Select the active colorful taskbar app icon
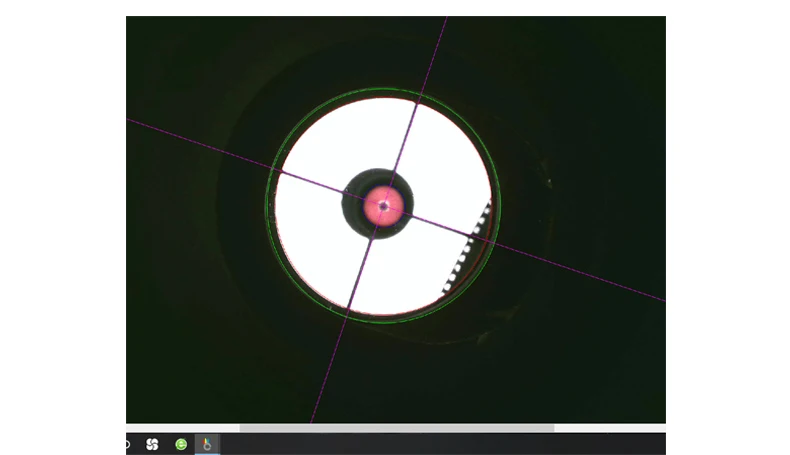 [207, 444]
